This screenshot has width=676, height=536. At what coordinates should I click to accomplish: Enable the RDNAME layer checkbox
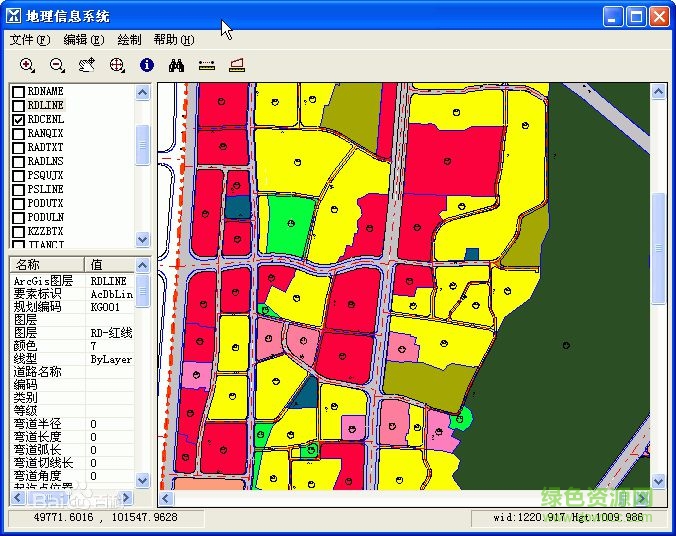18,91
